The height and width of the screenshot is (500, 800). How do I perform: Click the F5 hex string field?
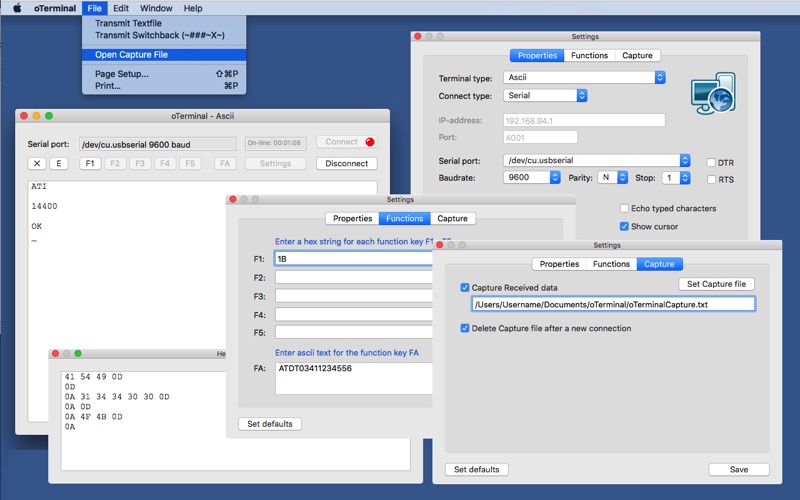tap(354, 333)
